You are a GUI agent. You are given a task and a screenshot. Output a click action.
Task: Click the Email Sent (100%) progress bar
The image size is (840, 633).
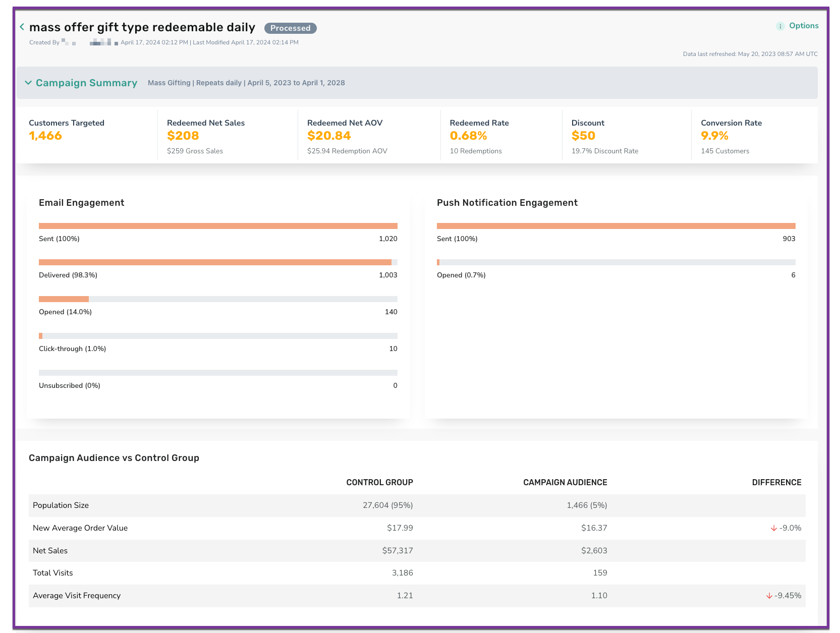(218, 226)
